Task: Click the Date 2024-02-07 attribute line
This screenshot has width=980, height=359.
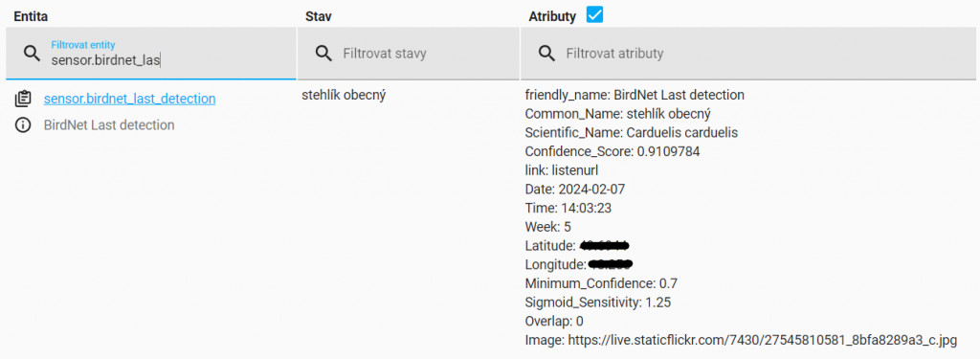Action: point(574,189)
